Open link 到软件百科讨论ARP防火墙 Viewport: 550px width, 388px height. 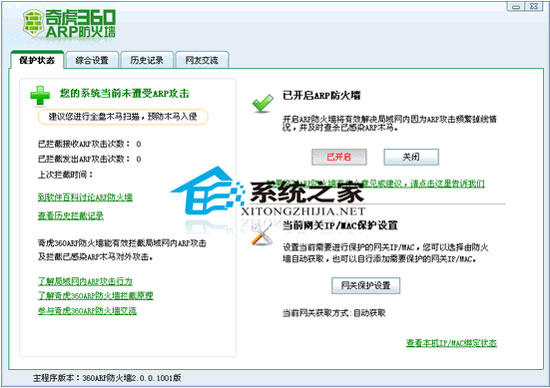[x=85, y=197]
